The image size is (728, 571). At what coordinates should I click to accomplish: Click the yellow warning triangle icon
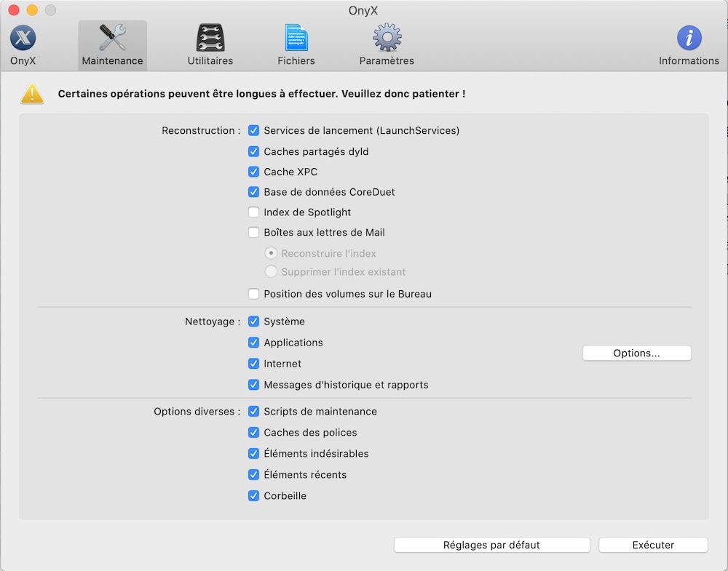click(x=32, y=94)
